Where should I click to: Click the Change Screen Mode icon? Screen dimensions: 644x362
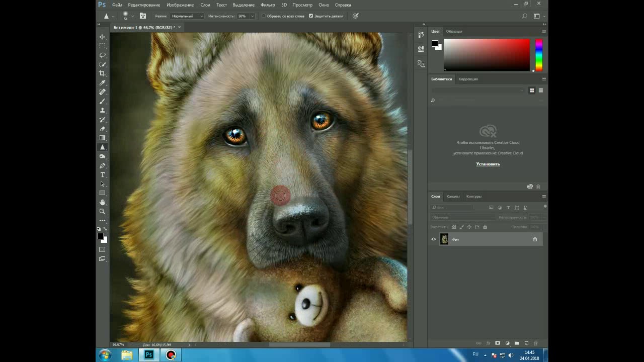(x=102, y=259)
